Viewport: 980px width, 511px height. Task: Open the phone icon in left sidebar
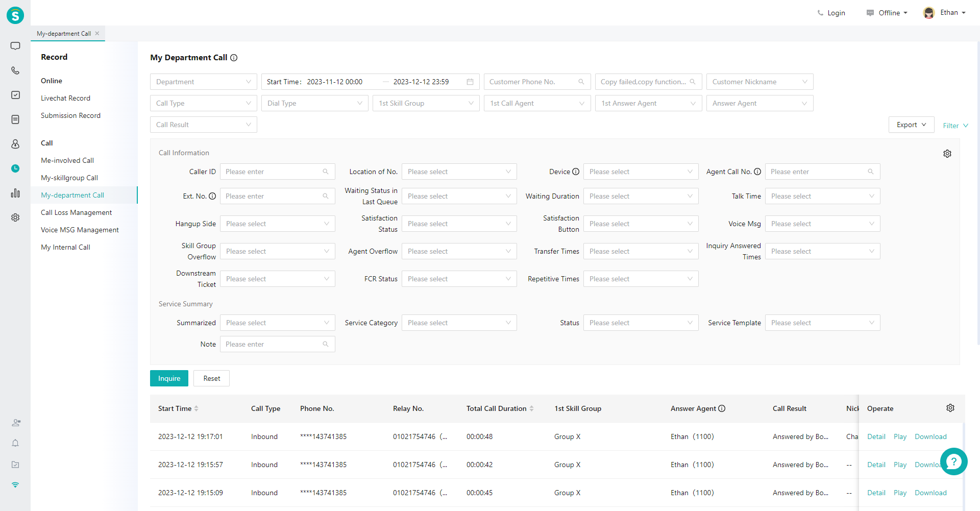click(x=15, y=70)
